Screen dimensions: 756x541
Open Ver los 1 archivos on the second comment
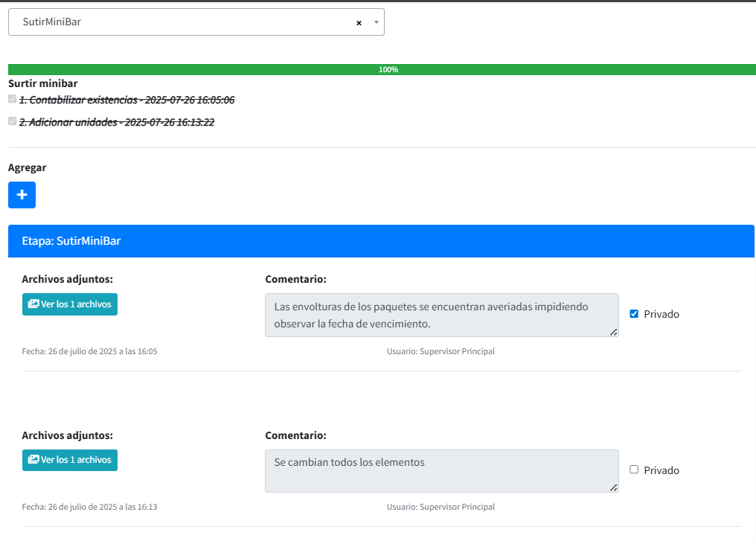point(70,460)
